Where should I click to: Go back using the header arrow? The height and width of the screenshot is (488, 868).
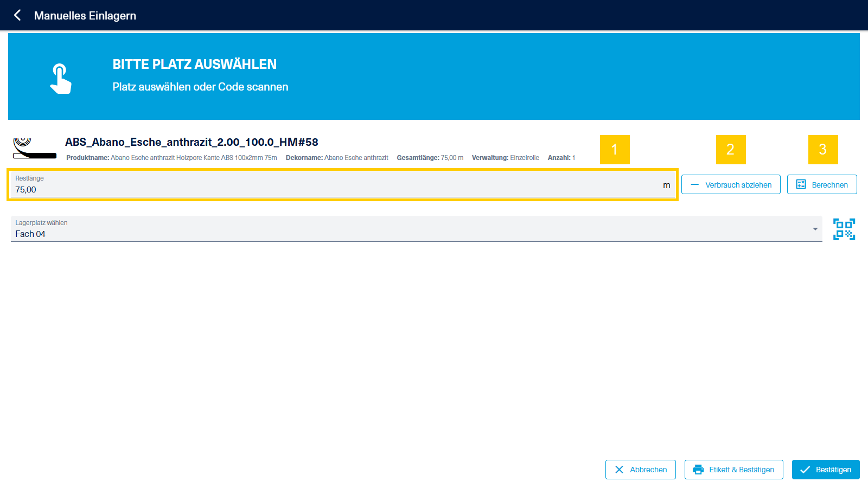click(x=17, y=15)
